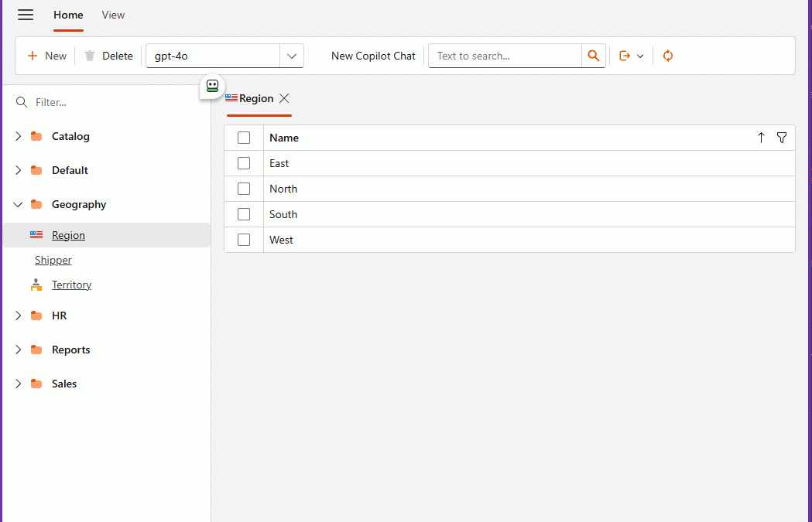
Task: Sort the Name column with the arrow icon
Action: pos(761,137)
